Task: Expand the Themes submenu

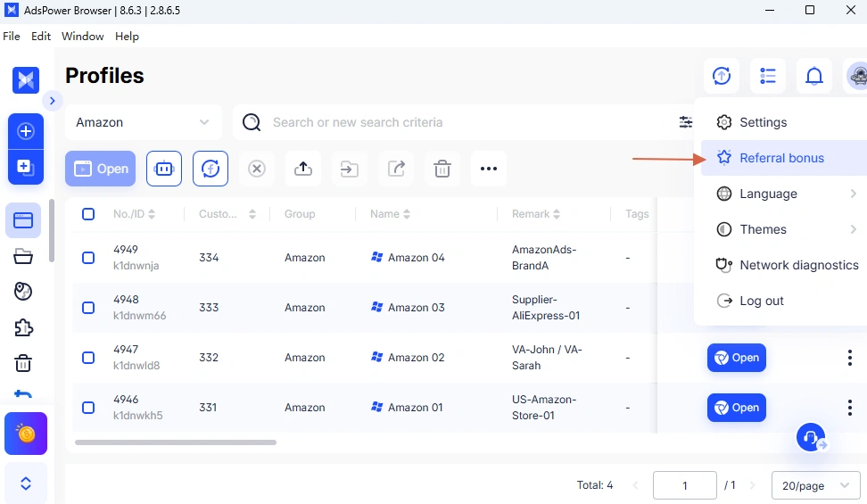Action: pos(784,229)
